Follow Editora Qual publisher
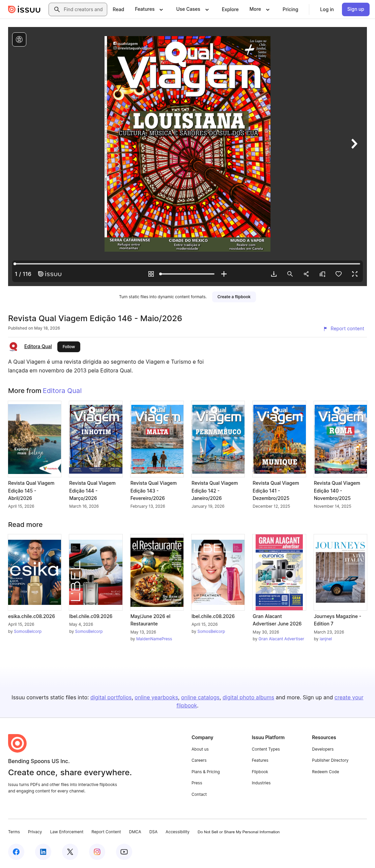Viewport: 375px width, 868px height. click(69, 347)
